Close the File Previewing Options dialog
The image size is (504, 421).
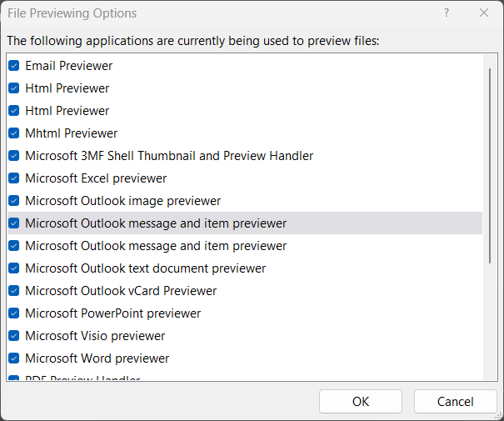click(x=484, y=13)
